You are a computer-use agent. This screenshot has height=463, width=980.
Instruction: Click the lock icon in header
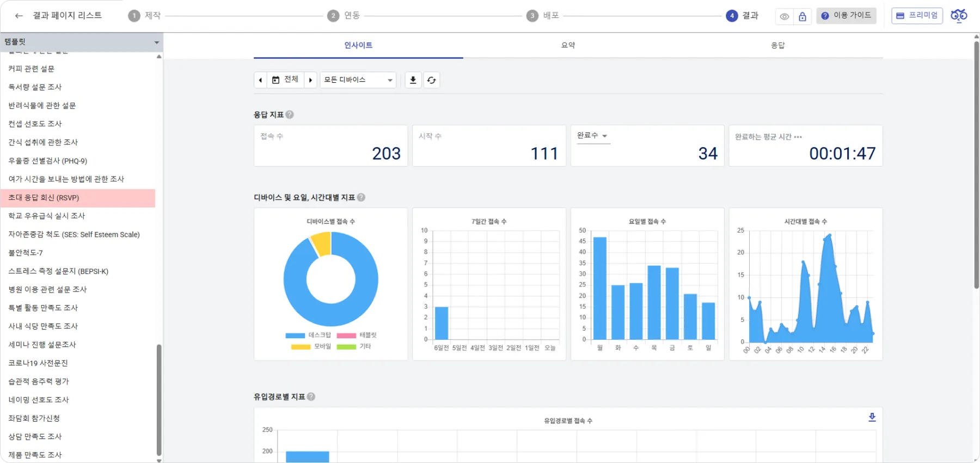point(803,16)
